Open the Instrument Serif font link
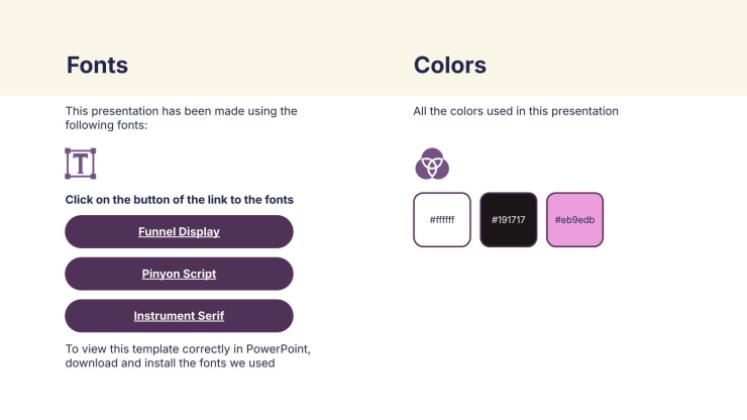 179,316
